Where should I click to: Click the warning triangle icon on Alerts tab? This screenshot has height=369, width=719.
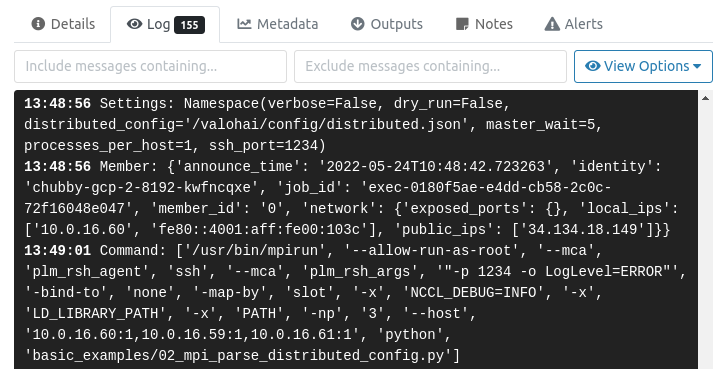(x=552, y=24)
